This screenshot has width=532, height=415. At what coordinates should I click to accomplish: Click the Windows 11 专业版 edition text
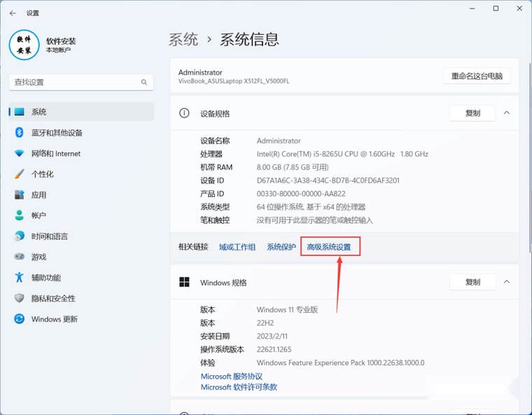(x=288, y=309)
